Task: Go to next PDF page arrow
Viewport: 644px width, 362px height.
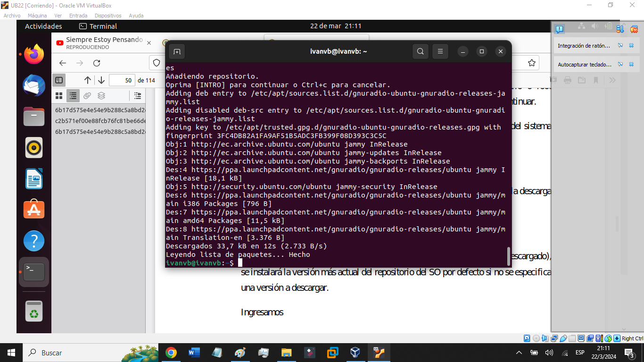Action: [101, 81]
